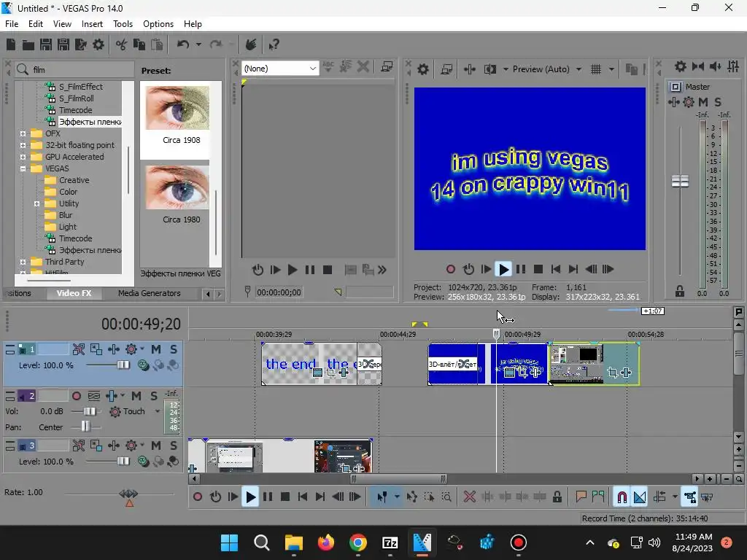Click the delete X icon in timeline toolbar
This screenshot has height=560, width=747.
(x=469, y=497)
